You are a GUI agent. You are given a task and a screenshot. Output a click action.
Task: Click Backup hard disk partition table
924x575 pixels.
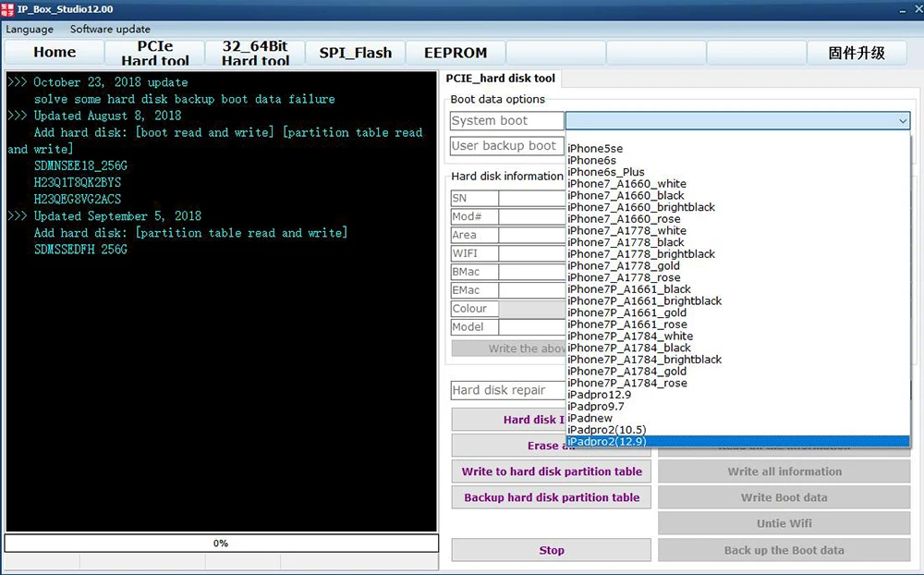point(552,497)
